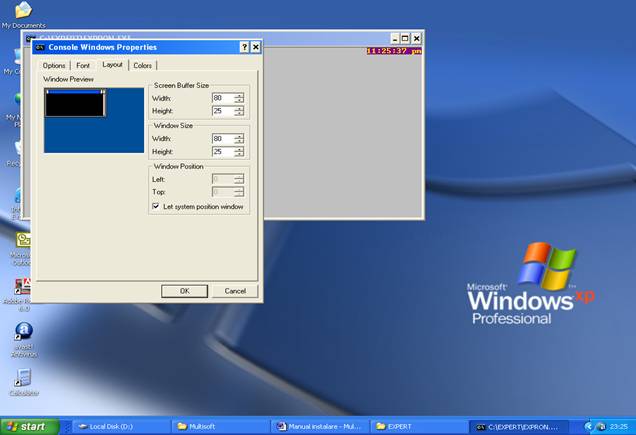
Task: Click the Screen Buffer Size Height field
Action: click(223, 111)
